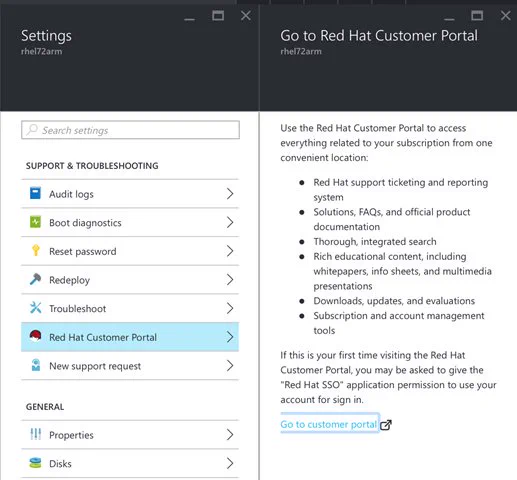The image size is (517, 480).
Task: Expand the Reset password chevron
Action: (x=230, y=251)
